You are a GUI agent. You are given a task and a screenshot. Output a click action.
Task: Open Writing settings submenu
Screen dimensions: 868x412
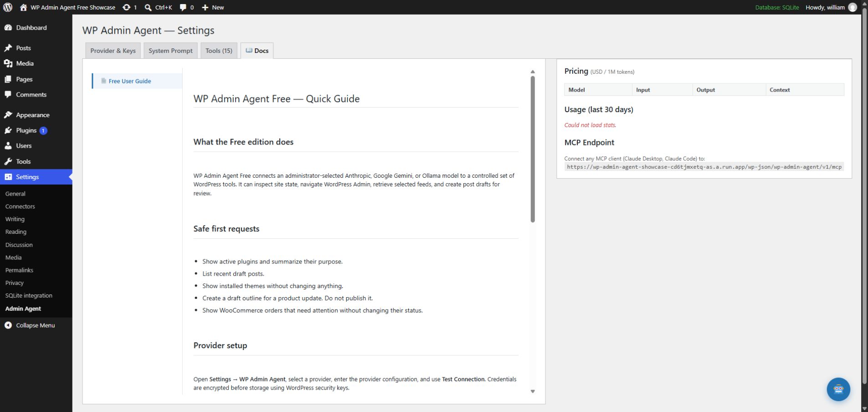pyautogui.click(x=15, y=219)
